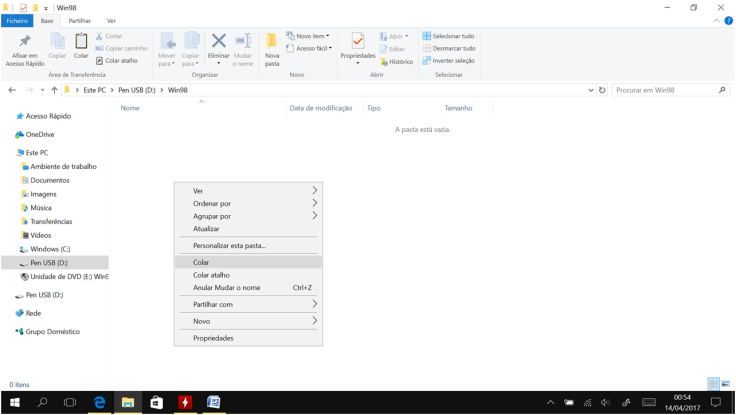
Task: Sort by the Data de modificação column header
Action: (320, 108)
